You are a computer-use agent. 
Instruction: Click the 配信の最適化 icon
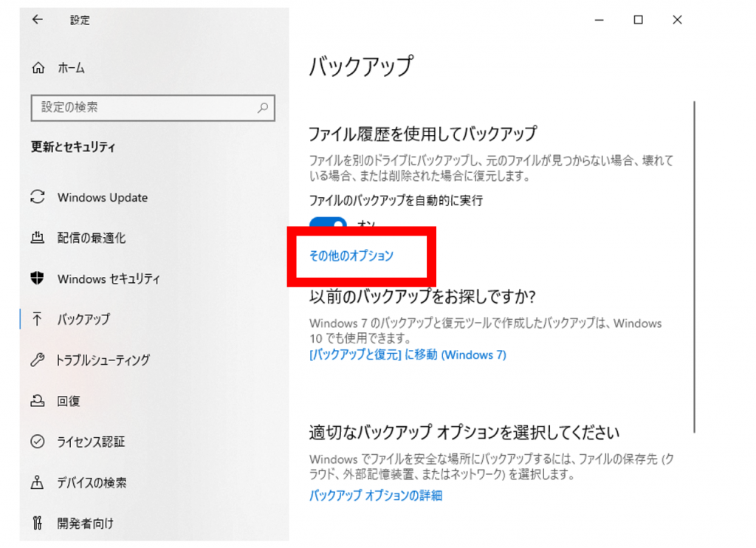37,238
